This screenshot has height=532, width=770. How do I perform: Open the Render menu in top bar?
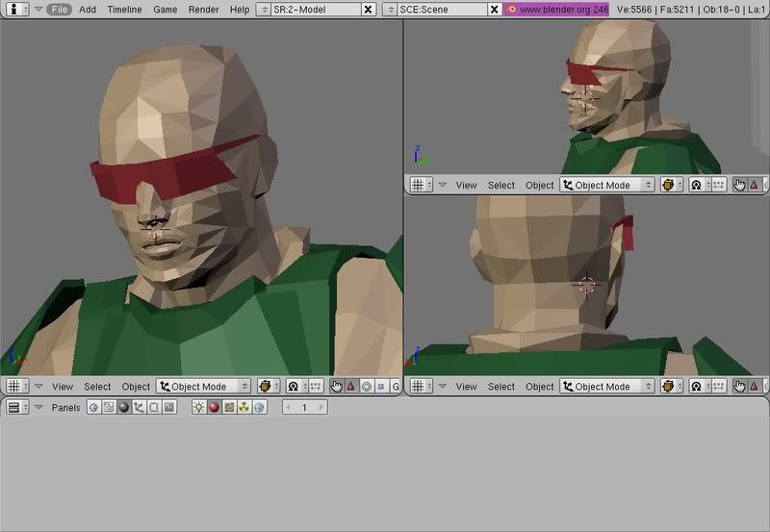(x=203, y=9)
